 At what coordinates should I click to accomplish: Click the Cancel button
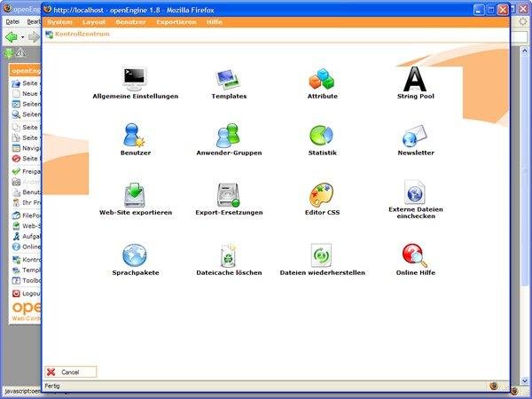70,372
